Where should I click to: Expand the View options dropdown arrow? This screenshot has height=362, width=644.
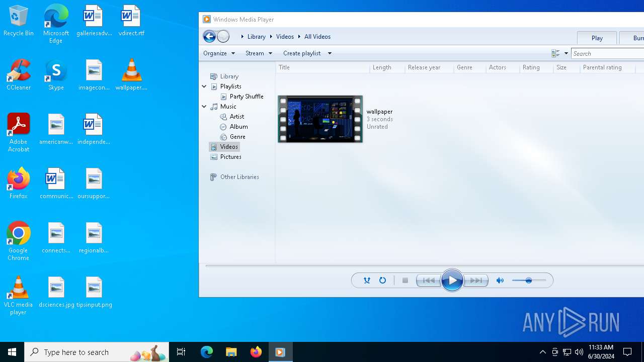click(566, 53)
